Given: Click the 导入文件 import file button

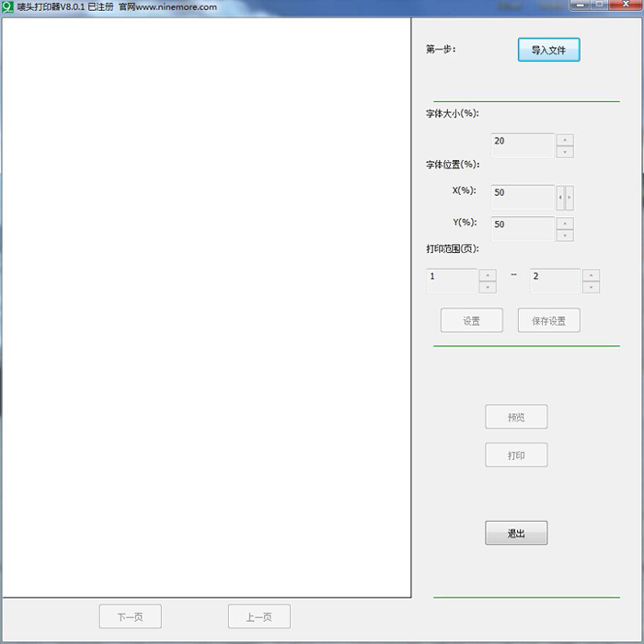Looking at the screenshot, I should tap(548, 50).
